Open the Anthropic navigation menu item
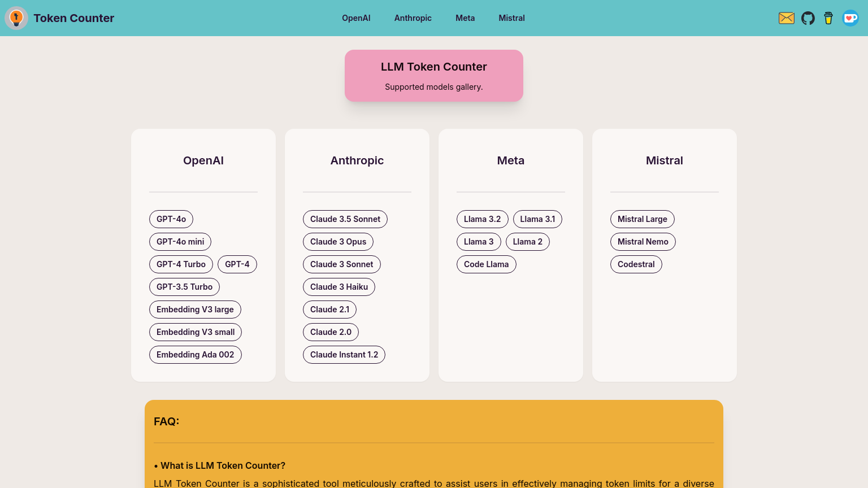The height and width of the screenshot is (488, 868). pos(413,18)
